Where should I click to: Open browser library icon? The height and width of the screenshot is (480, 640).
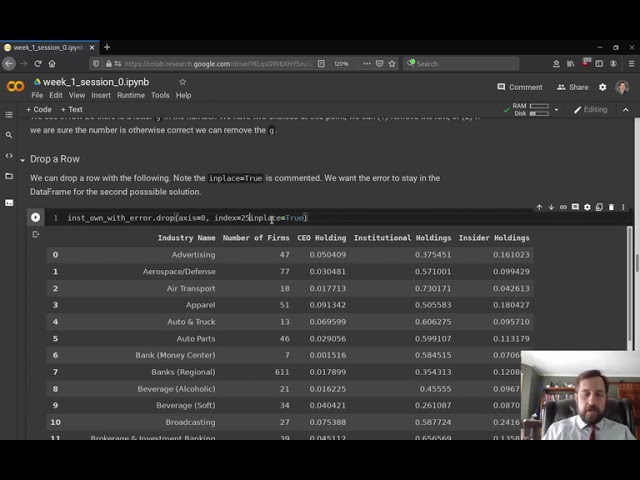(x=571, y=64)
